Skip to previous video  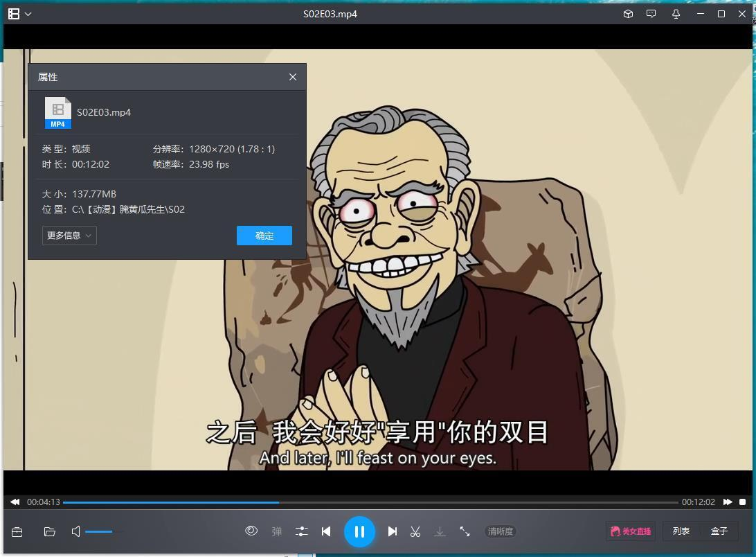(x=326, y=531)
